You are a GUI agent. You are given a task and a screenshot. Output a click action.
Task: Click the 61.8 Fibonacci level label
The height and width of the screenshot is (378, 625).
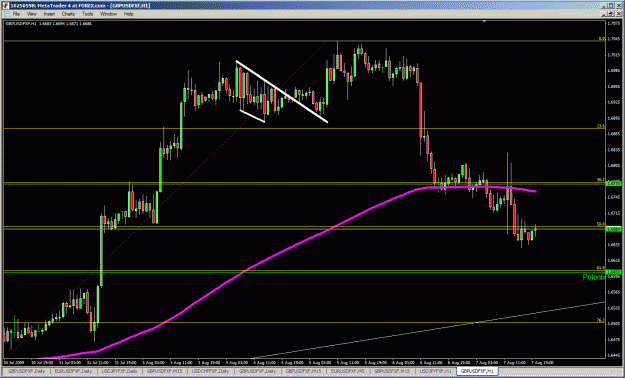[x=601, y=268]
